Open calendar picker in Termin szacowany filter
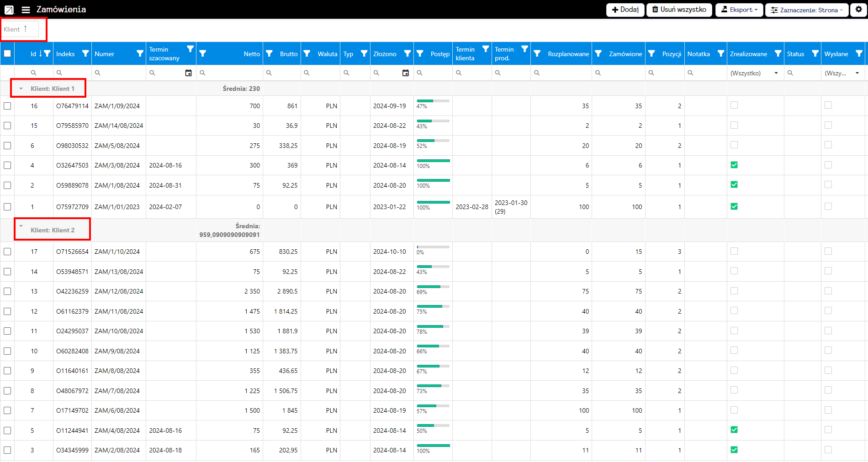This screenshot has height=462, width=868. pyautogui.click(x=188, y=73)
